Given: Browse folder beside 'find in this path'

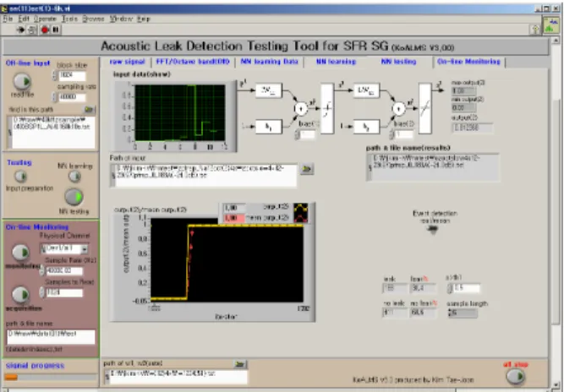Looking at the screenshot, I should (x=89, y=109).
